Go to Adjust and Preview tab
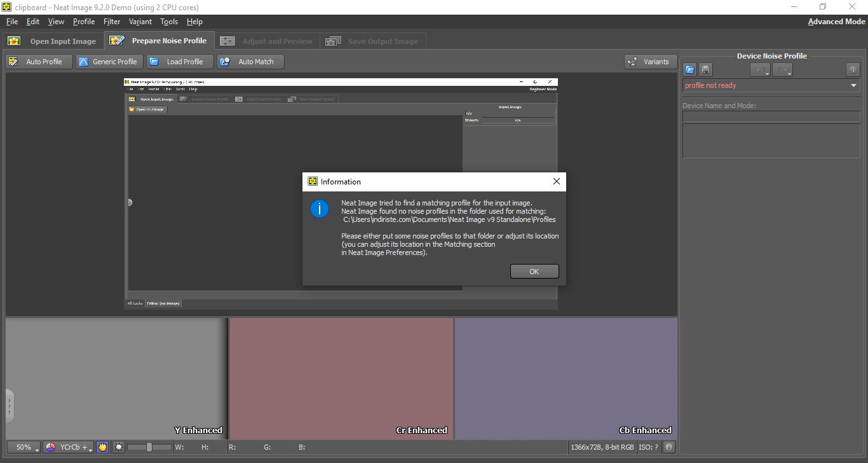This screenshot has width=868, height=463. click(267, 41)
